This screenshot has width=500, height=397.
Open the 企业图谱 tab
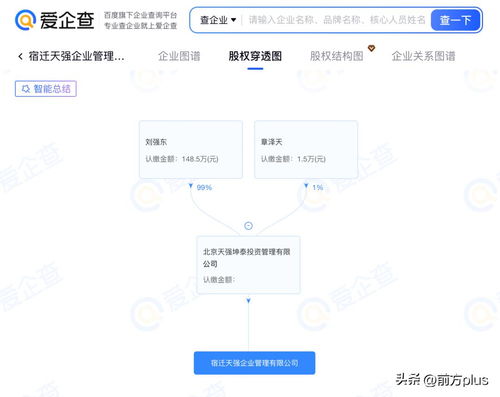(179, 56)
